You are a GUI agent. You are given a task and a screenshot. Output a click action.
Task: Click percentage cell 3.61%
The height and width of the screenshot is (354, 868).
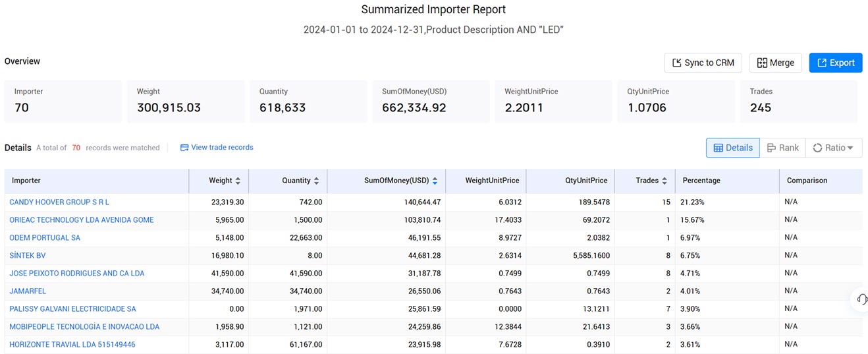click(691, 344)
